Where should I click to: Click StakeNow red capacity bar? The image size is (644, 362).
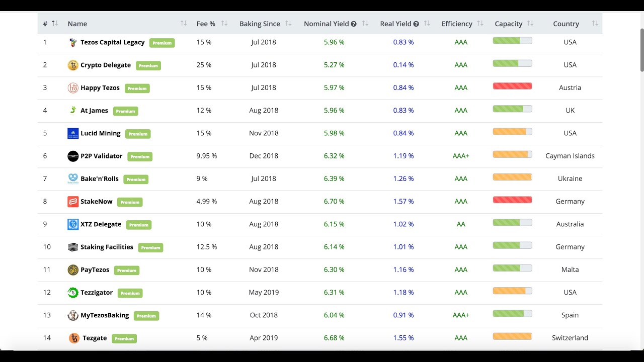coord(512,200)
